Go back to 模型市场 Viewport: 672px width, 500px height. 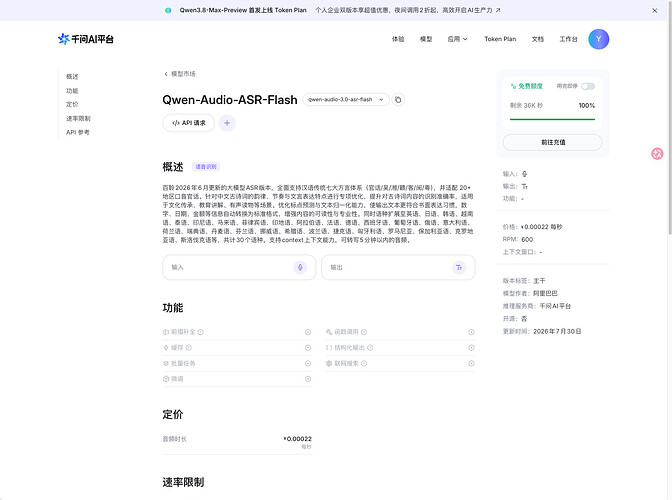180,74
